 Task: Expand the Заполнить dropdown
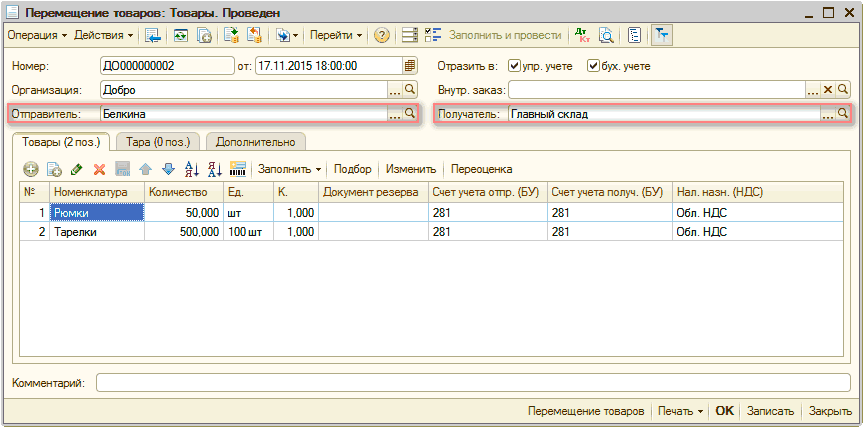point(290,170)
